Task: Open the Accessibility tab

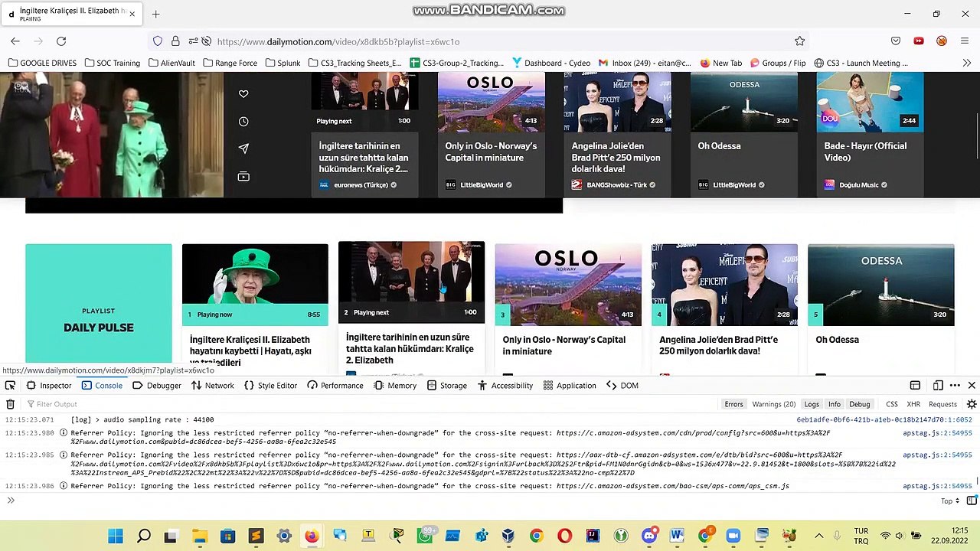Action: (x=505, y=386)
